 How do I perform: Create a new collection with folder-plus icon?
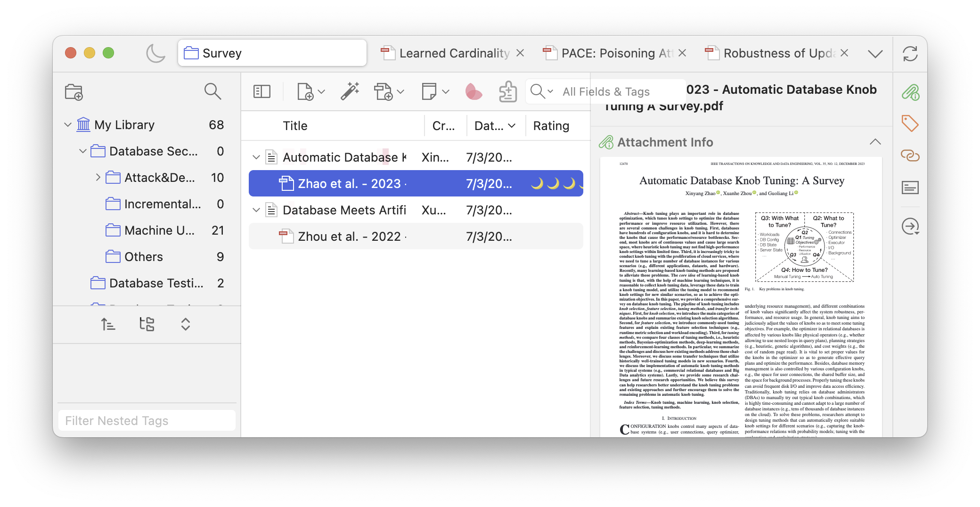74,91
